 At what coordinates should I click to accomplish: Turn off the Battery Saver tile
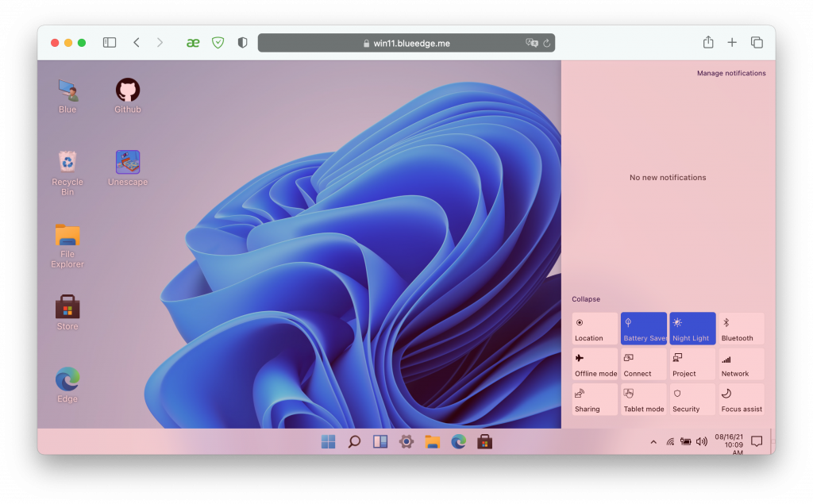(x=643, y=329)
